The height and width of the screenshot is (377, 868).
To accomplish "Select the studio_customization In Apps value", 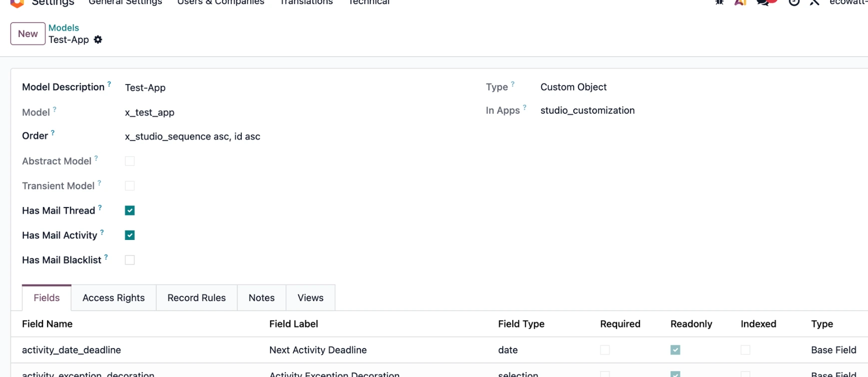I will coord(588,110).
